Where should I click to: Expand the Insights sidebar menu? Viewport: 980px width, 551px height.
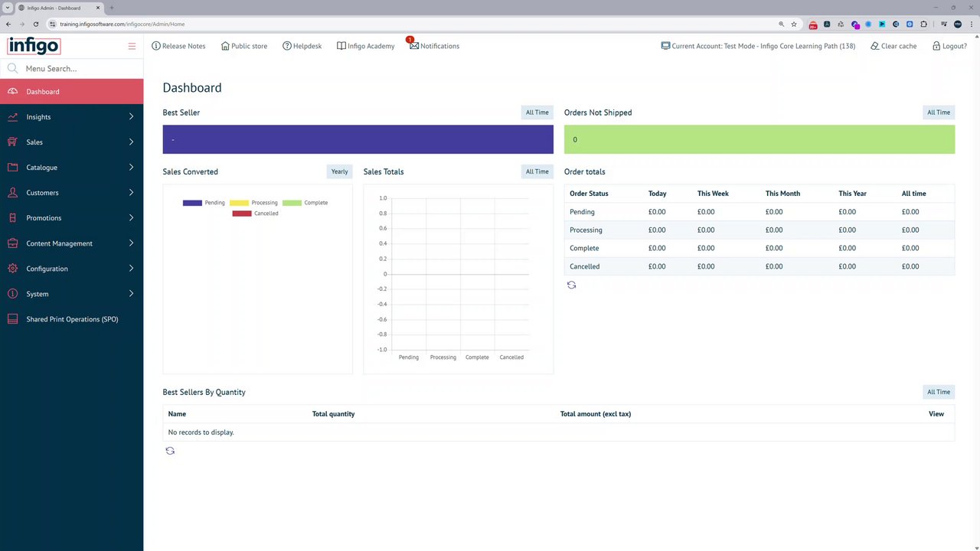[x=71, y=117]
